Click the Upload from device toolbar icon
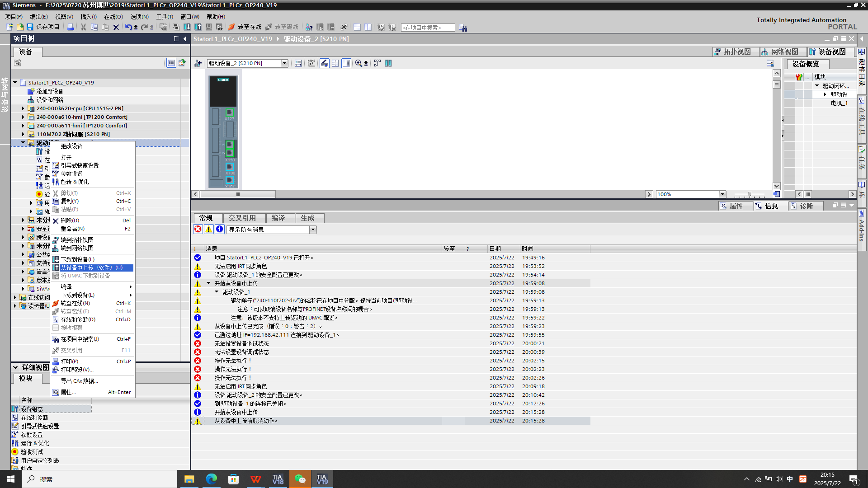This screenshot has width=868, height=488. tap(198, 27)
